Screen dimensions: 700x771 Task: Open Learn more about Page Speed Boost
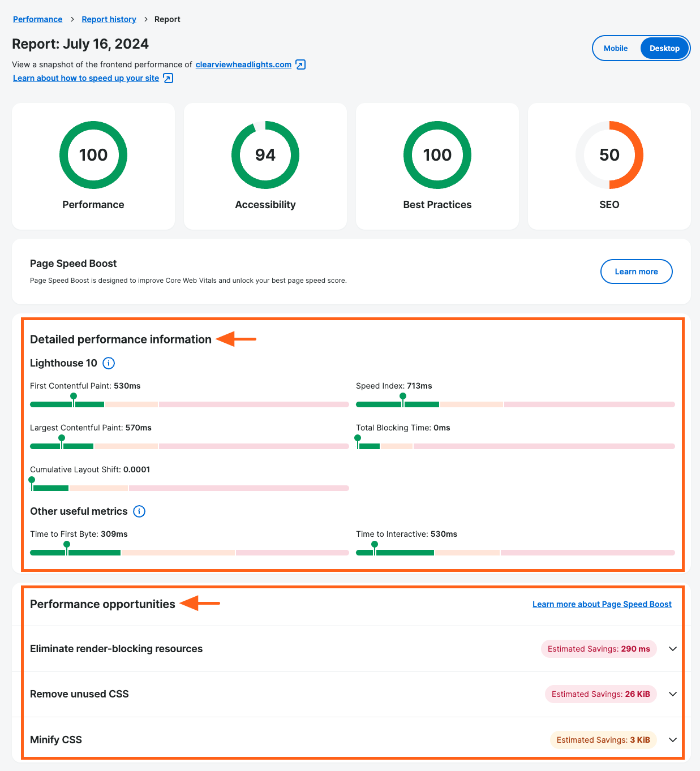[602, 604]
